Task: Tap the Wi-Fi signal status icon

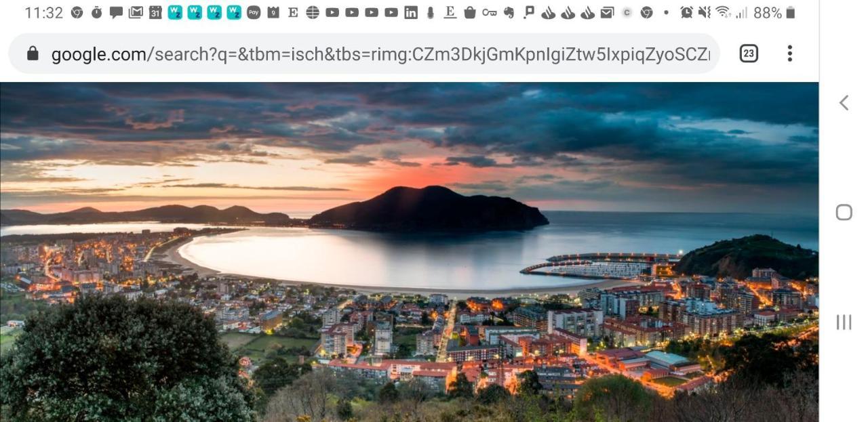Action: tap(724, 13)
